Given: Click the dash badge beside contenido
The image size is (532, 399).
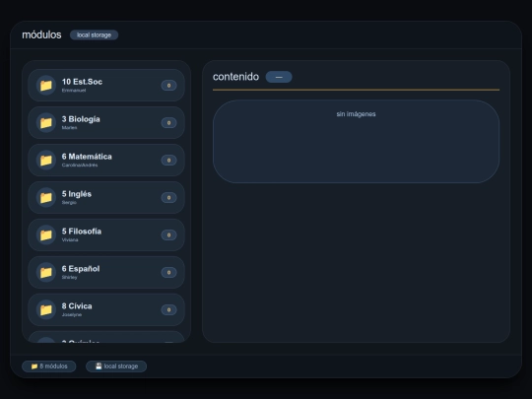Looking at the screenshot, I should [x=279, y=77].
